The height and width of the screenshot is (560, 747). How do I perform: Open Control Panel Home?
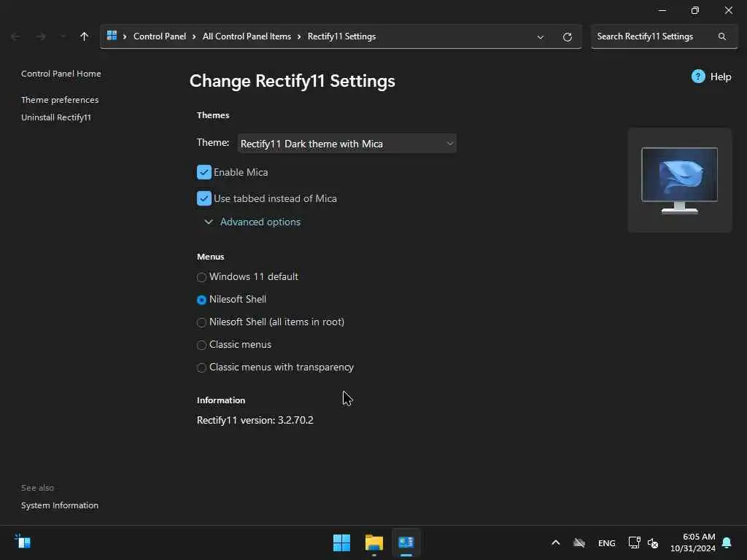coord(61,74)
